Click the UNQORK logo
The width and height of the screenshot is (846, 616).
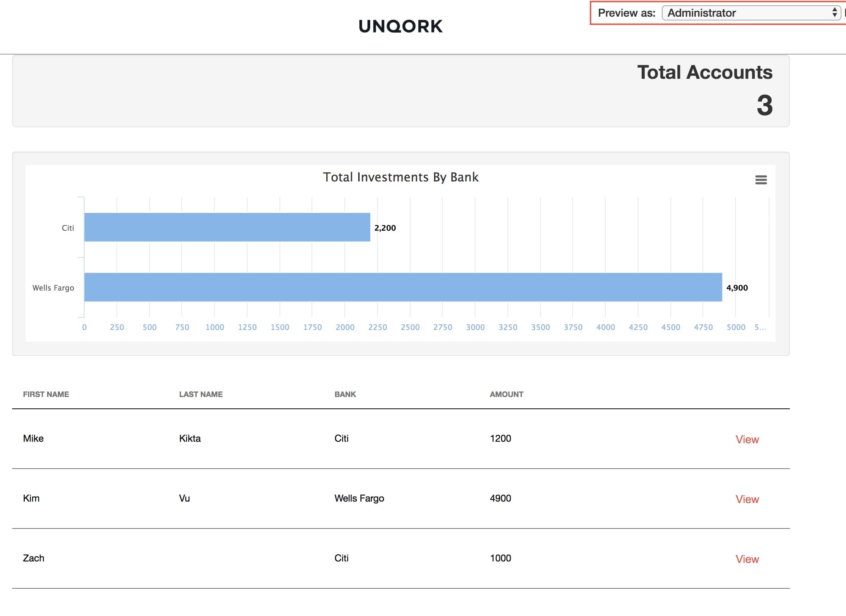400,27
